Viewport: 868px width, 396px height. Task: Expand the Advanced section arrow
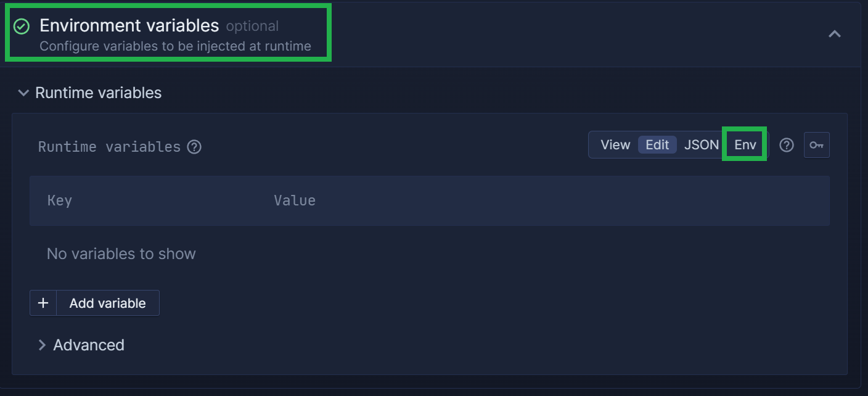coord(42,345)
